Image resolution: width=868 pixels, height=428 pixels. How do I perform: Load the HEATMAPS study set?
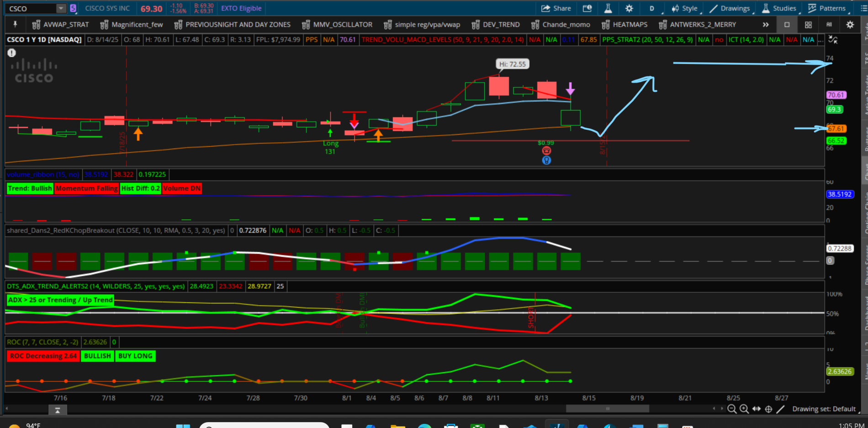pyautogui.click(x=625, y=25)
